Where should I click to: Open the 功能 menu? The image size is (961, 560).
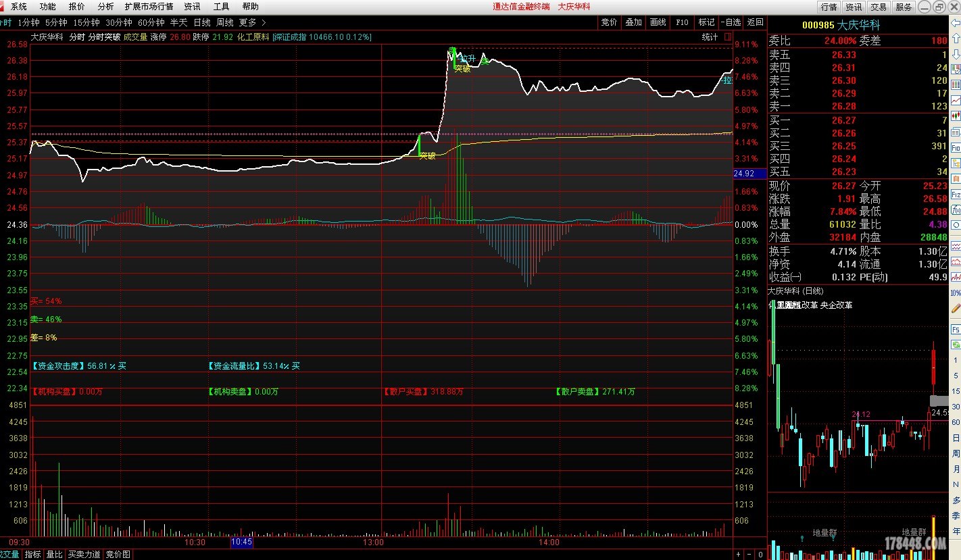tap(47, 6)
